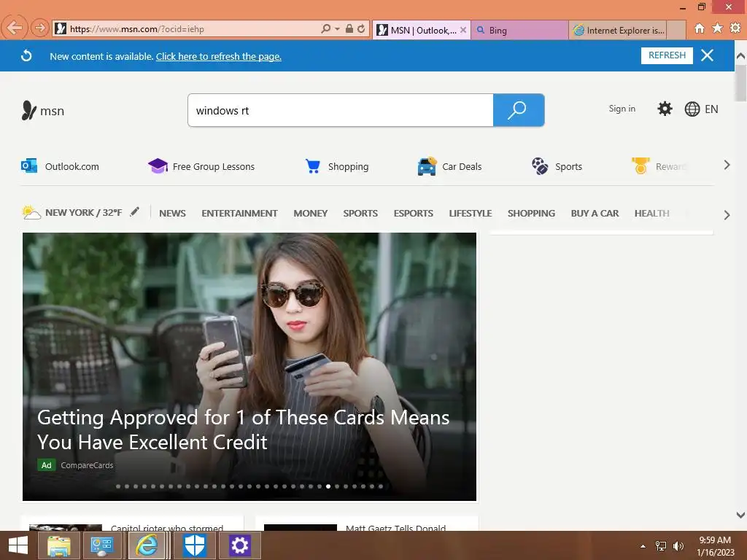Select ENTERTAINMENT in navigation menu

[x=239, y=214]
